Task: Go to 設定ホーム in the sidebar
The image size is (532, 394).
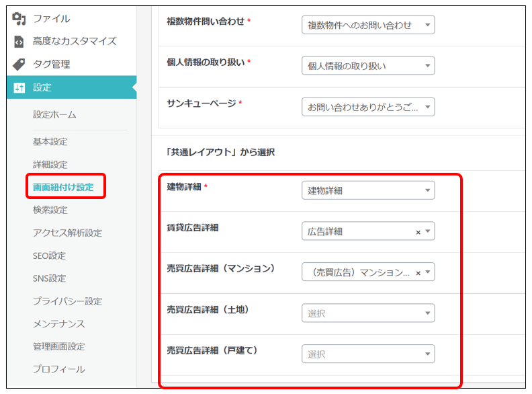Action: 54,115
